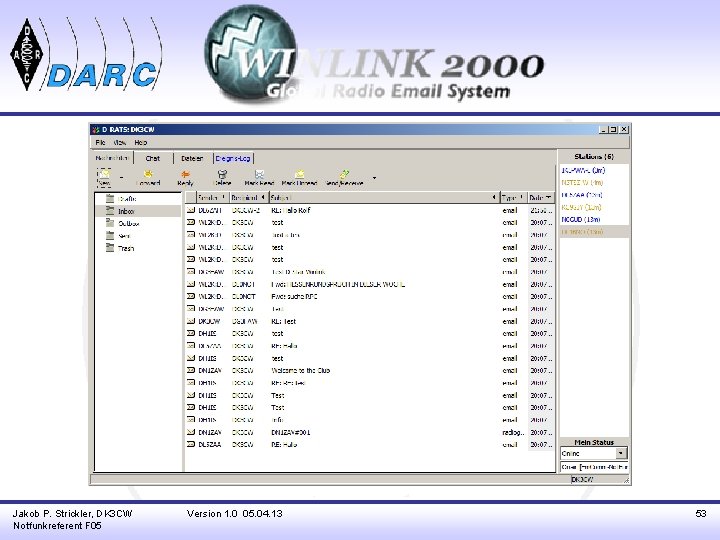Click the New message toolbar icon

105,174
